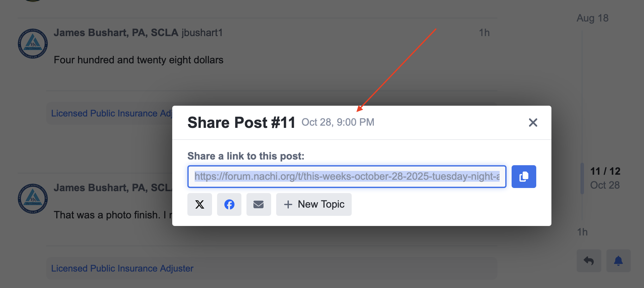
Task: Click the timeline scroller handle at 11 / 12
Action: 582,178
